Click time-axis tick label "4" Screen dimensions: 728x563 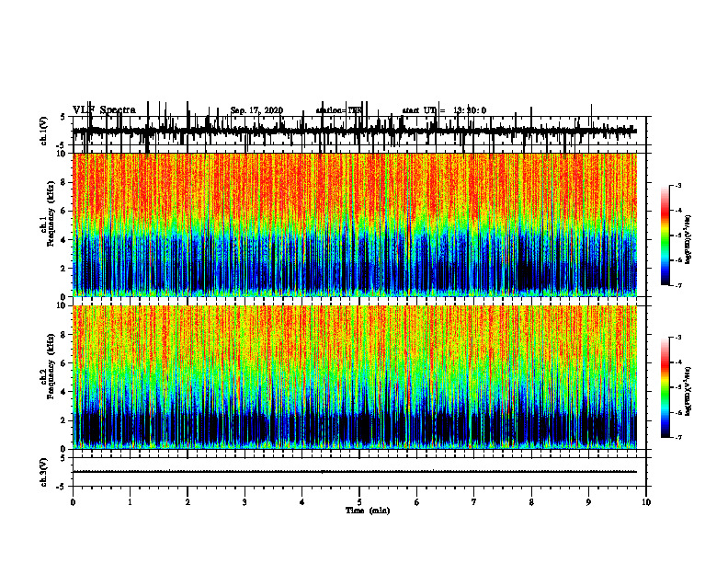(x=302, y=502)
